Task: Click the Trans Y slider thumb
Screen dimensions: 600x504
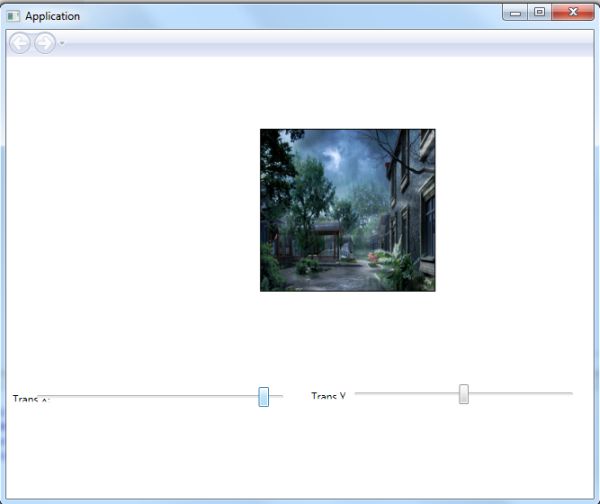Action: coord(463,394)
